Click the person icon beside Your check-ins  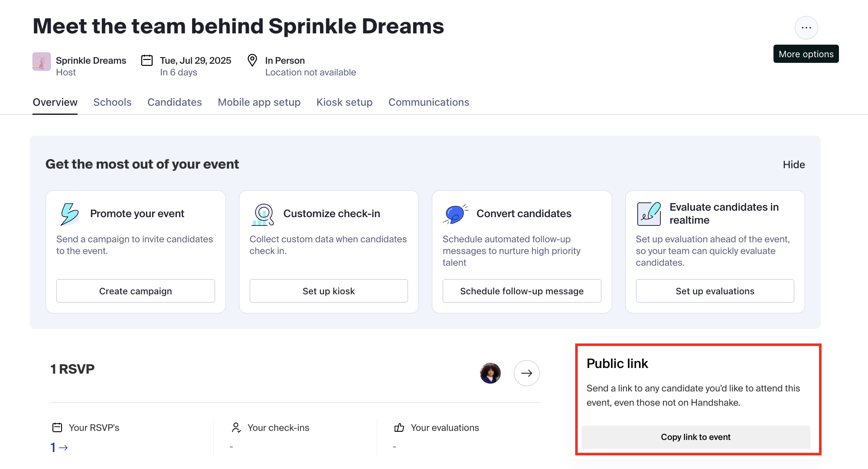pyautogui.click(x=236, y=427)
